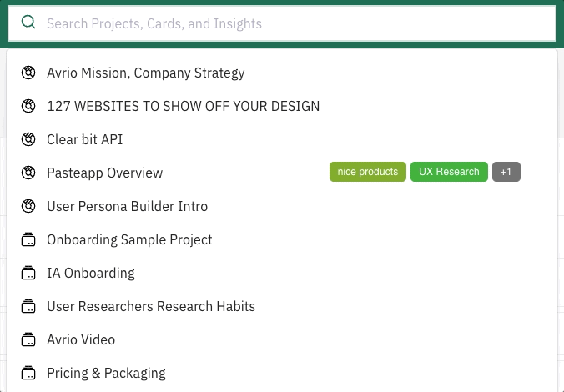Focus the Search Projects, Cards, and Insights field
The image size is (564, 392).
[282, 23]
